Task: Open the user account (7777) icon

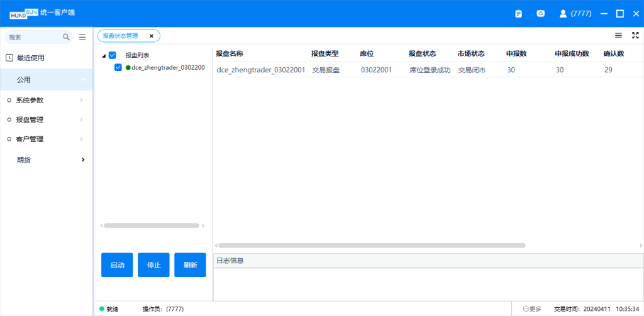Action: (x=563, y=13)
